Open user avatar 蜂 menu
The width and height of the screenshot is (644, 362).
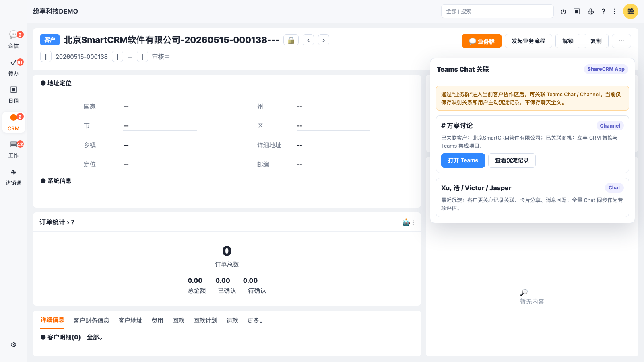pos(631,11)
